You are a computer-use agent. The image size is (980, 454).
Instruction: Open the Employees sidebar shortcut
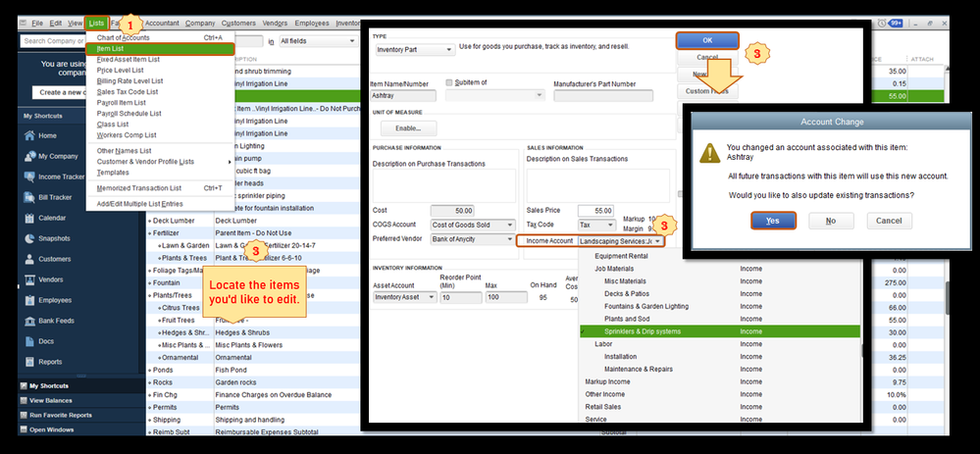(x=56, y=300)
